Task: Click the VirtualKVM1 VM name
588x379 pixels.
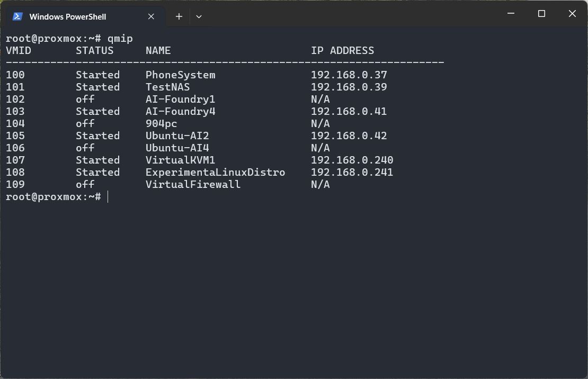Action: [x=181, y=160]
